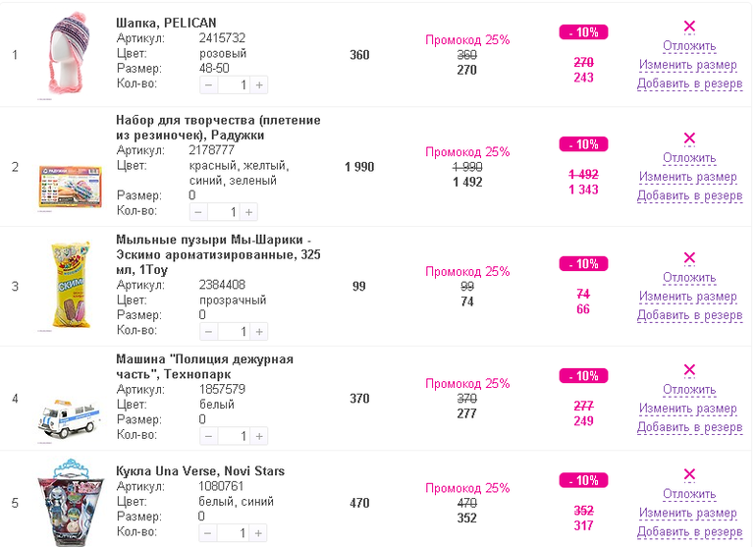
Task: Remove the PELICAN hat with the X icon
Action: (x=689, y=27)
